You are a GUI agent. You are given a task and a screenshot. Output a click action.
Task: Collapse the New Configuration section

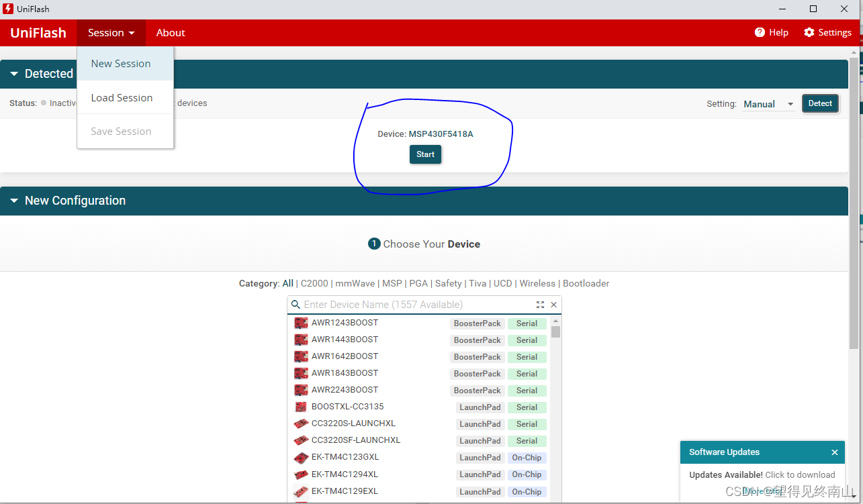(x=14, y=200)
